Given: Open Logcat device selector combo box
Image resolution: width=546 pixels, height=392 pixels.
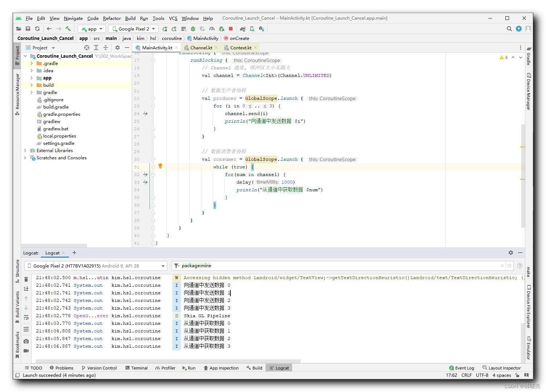Looking at the screenshot, I should click(x=96, y=266).
